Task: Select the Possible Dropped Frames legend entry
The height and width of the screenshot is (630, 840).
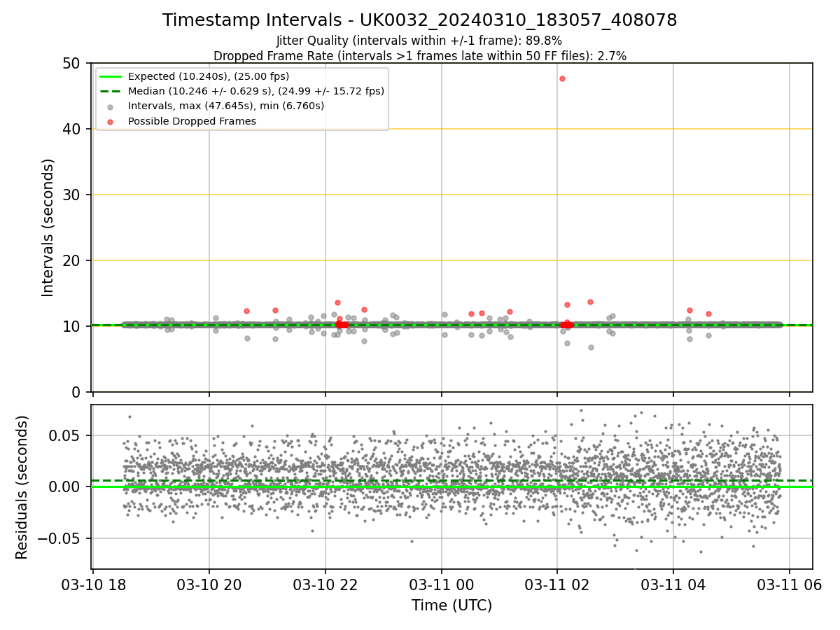Action: coord(192,121)
